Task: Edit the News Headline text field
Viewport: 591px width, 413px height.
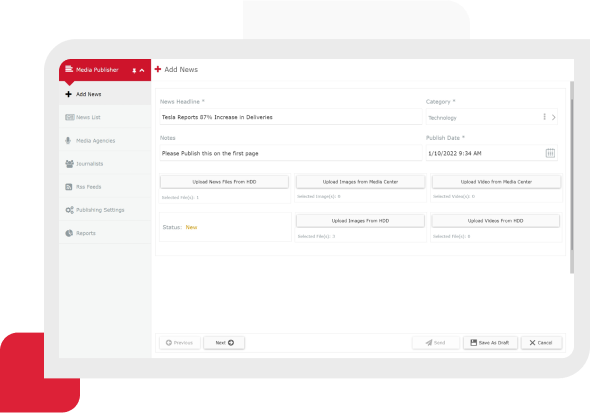Action: (x=291, y=117)
